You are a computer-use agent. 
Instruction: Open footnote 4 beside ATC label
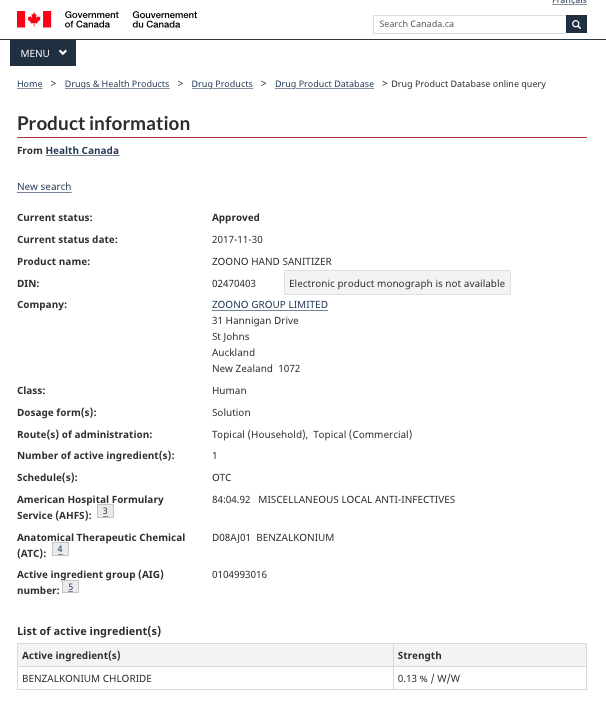(60, 549)
